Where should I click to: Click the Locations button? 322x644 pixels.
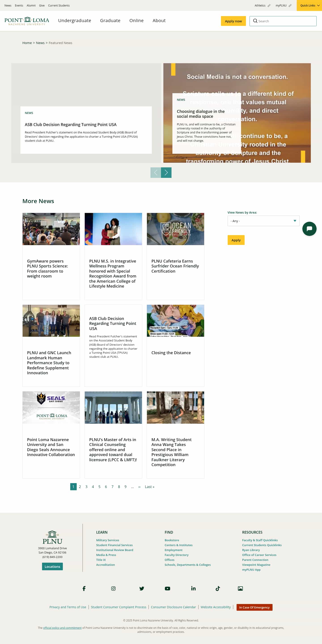tap(52, 566)
